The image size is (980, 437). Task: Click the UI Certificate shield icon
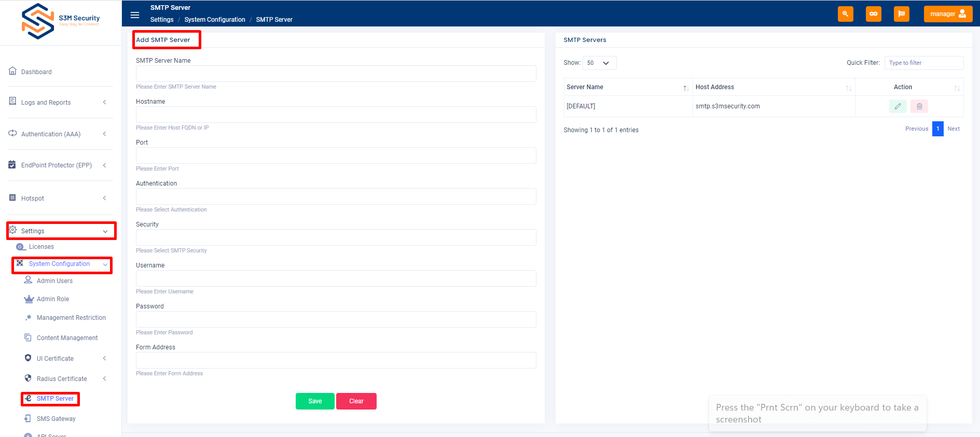click(28, 358)
